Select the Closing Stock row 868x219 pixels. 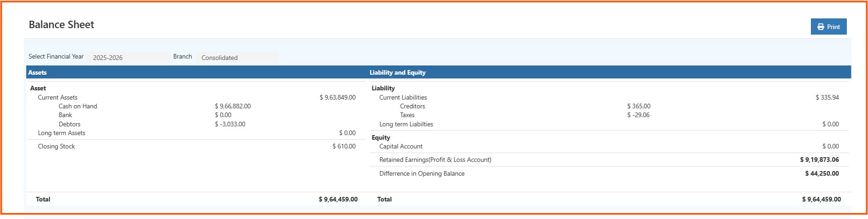56,146
